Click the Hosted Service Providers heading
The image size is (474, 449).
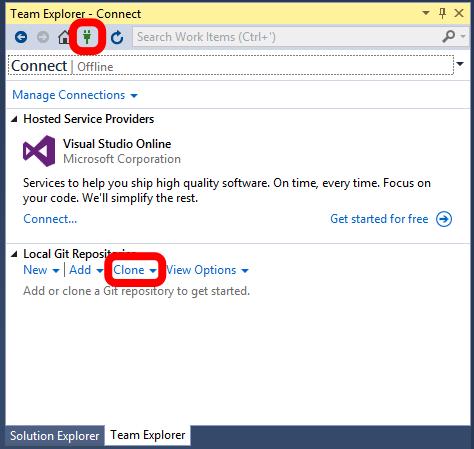click(x=89, y=119)
